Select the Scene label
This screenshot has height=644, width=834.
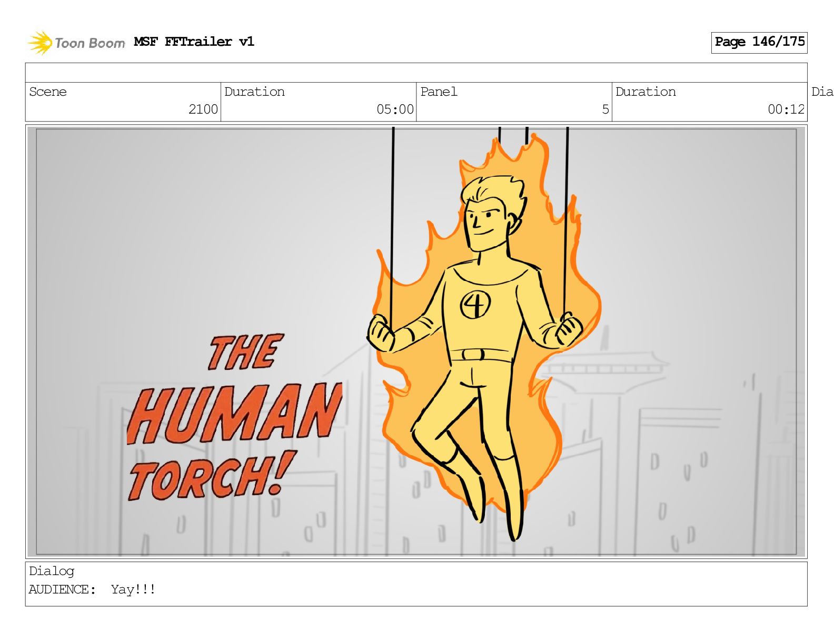(x=48, y=92)
